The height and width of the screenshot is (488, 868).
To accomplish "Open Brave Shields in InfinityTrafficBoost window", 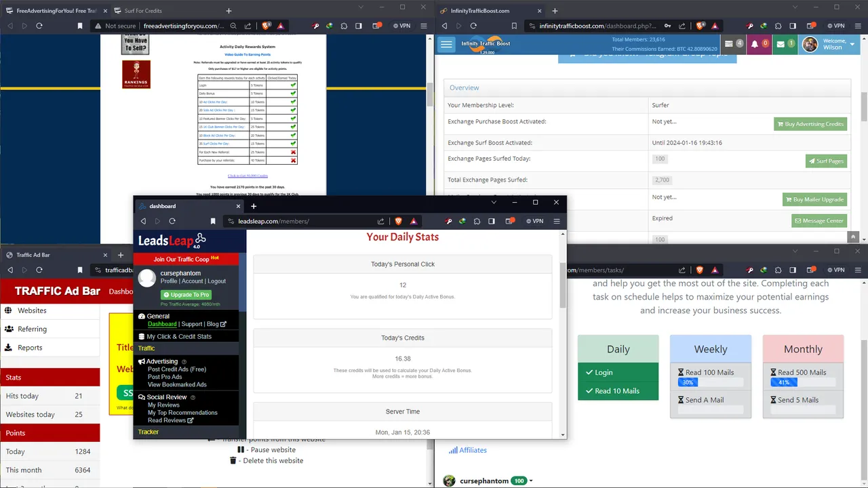I will tap(700, 26).
